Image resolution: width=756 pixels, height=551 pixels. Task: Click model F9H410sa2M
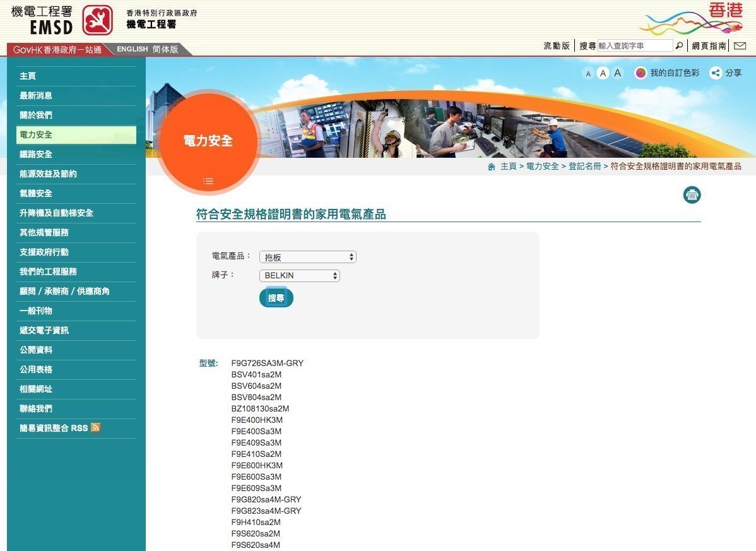(x=256, y=523)
